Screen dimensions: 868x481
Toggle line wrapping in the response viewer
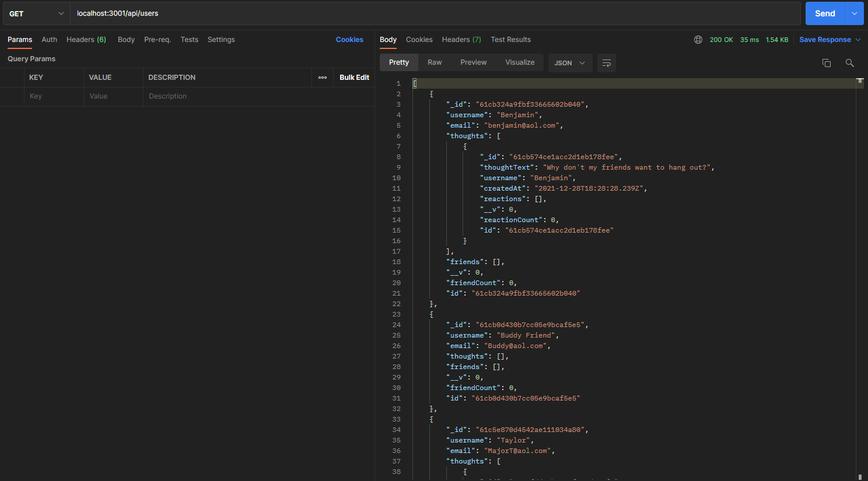[606, 62]
